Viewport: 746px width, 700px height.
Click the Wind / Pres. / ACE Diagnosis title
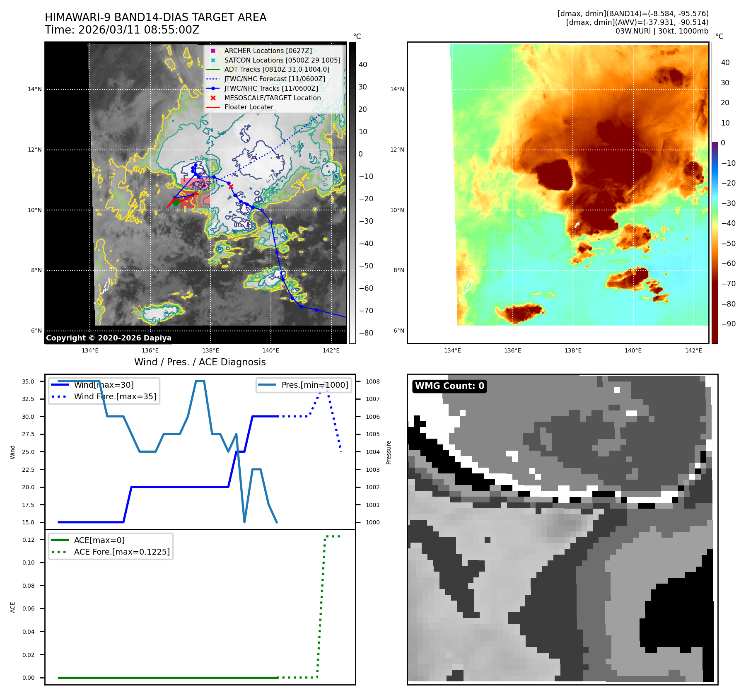(x=200, y=362)
